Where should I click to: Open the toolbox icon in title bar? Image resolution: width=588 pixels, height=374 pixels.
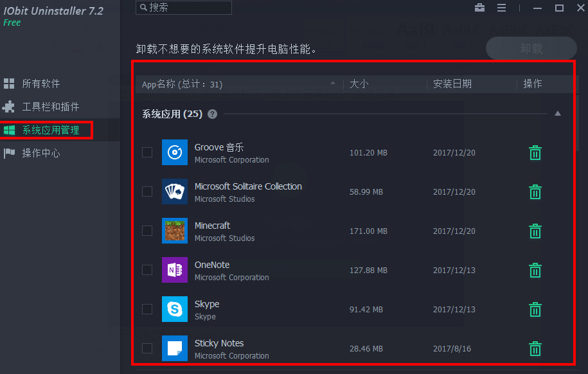click(x=479, y=8)
